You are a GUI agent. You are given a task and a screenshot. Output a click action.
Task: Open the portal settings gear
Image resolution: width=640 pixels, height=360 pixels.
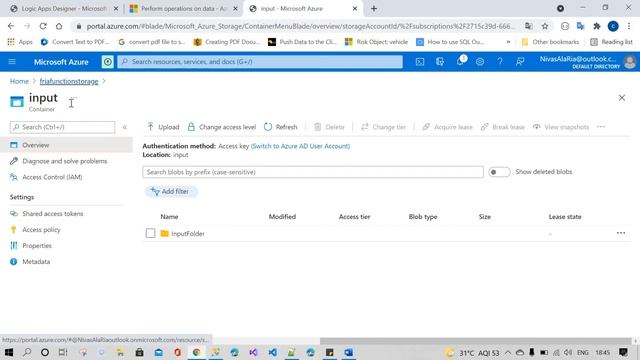click(x=480, y=62)
